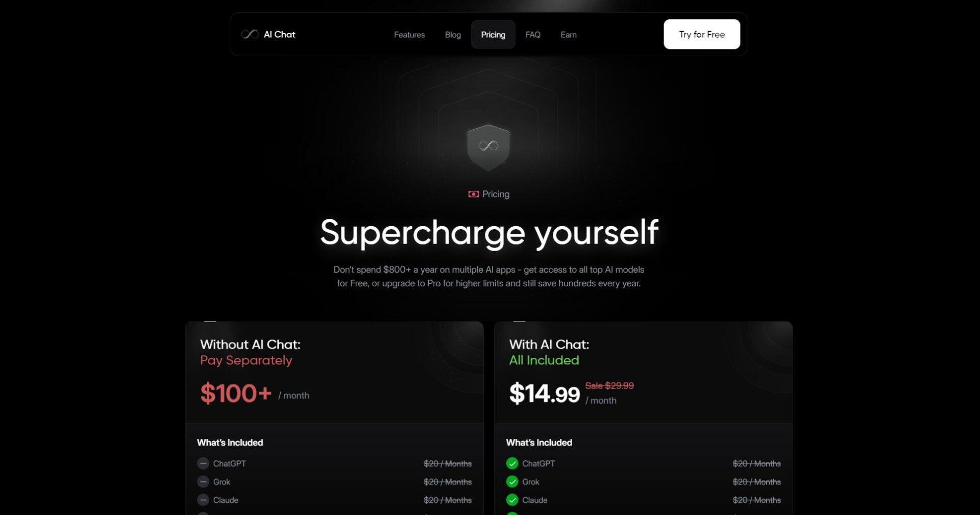Screen dimensions: 980x515
Task: Click the Supercharge yourself heading
Action: (x=489, y=232)
